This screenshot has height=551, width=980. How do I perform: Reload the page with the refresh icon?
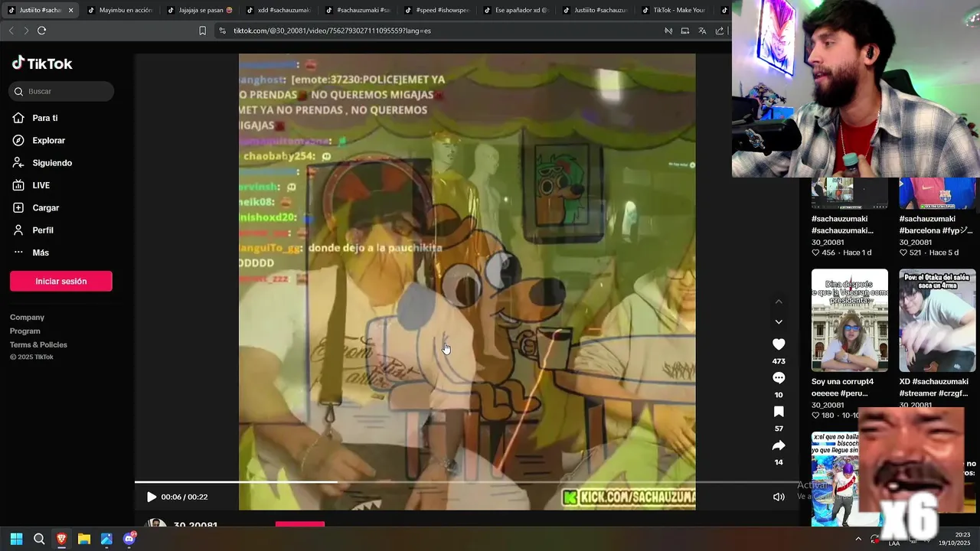(42, 31)
